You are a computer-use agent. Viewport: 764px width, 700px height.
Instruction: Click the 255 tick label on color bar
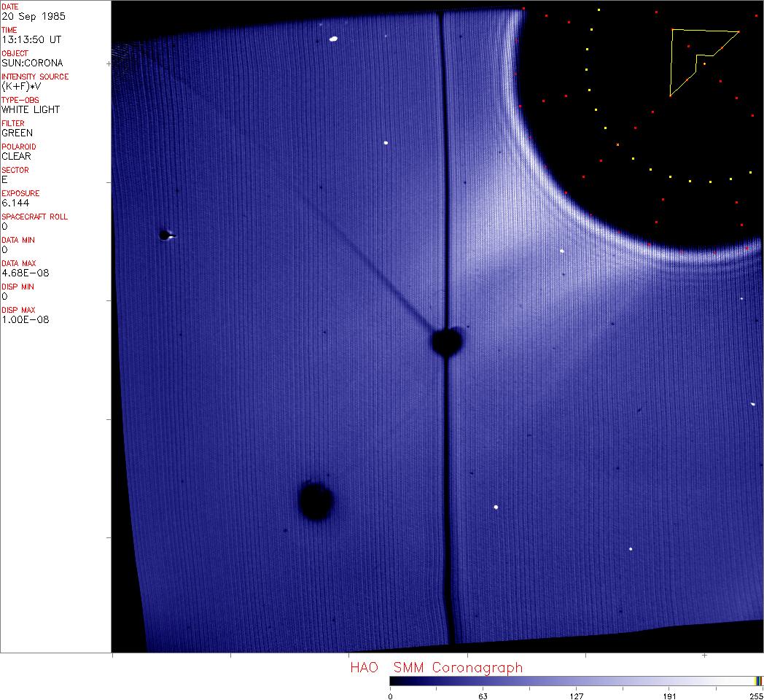(x=756, y=696)
